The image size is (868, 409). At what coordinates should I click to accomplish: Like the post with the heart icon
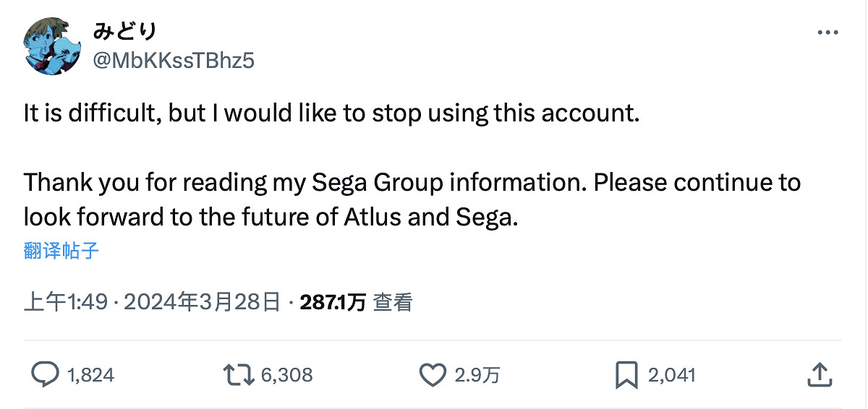pos(433,374)
